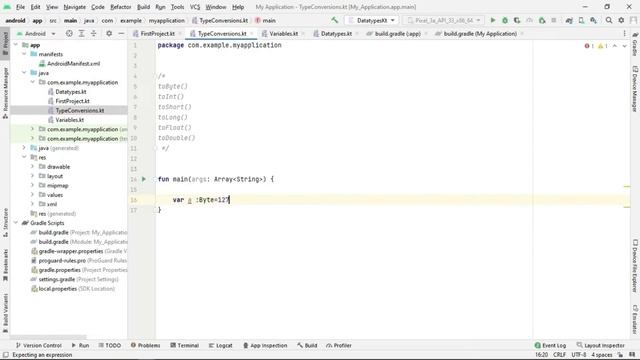Screen dimensions: 640x360
Task: Open project panel options gear
Action: point(109,33)
